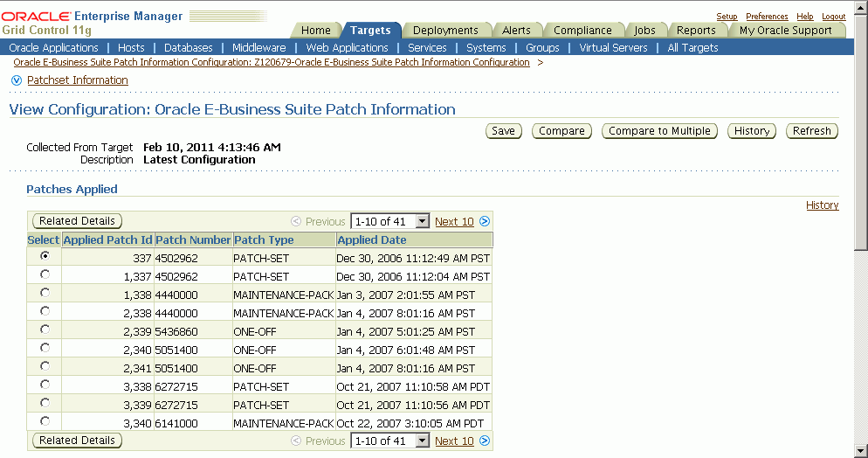This screenshot has width=868, height=458.
Task: Open the Preferences link
Action: (x=767, y=17)
